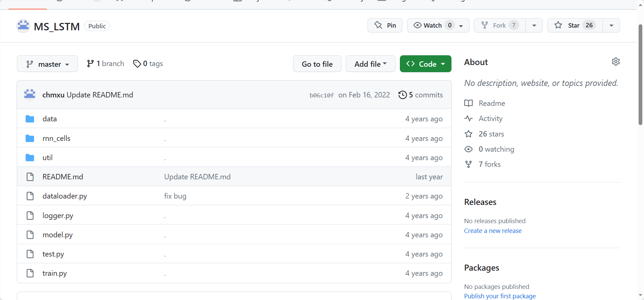Click the Watch count badge 0

449,25
